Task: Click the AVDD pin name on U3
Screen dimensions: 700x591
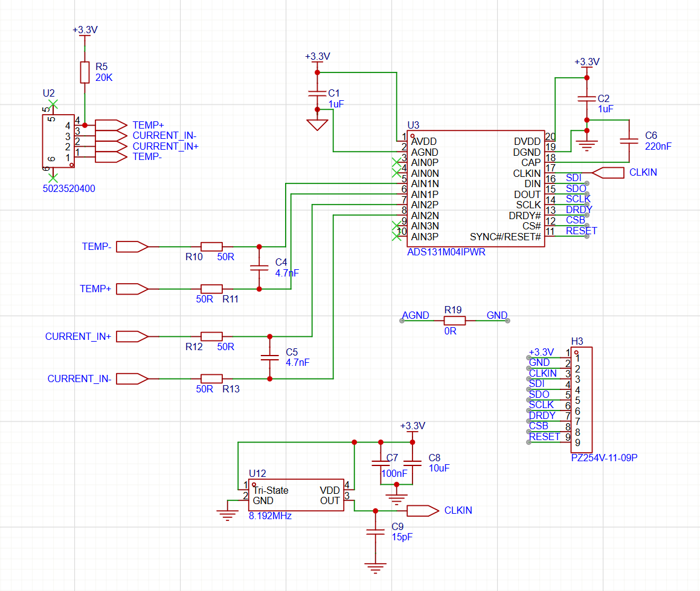Action: (x=423, y=141)
